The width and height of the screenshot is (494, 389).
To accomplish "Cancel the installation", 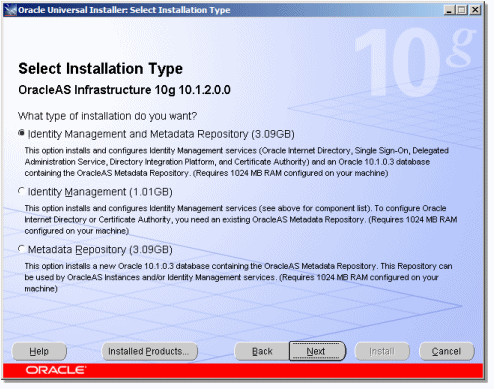I will tap(446, 351).
